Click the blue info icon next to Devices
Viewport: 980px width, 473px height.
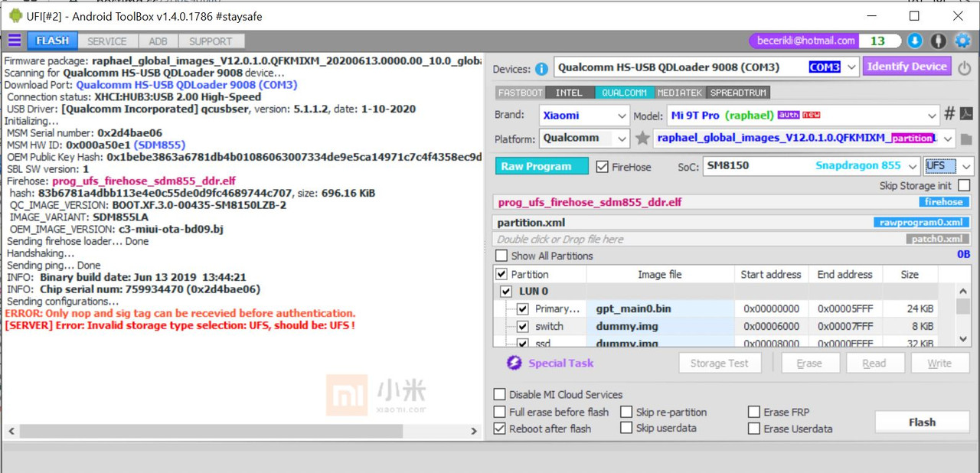542,69
